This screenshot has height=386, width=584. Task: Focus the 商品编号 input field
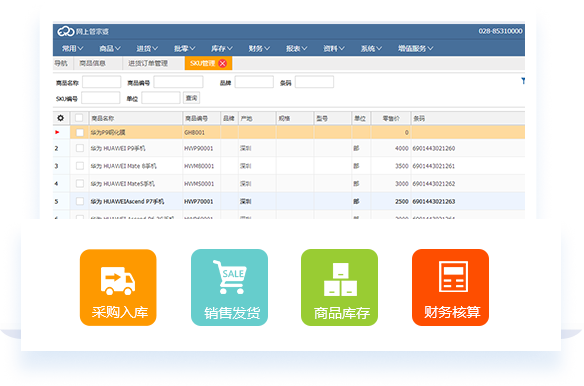tap(178, 82)
